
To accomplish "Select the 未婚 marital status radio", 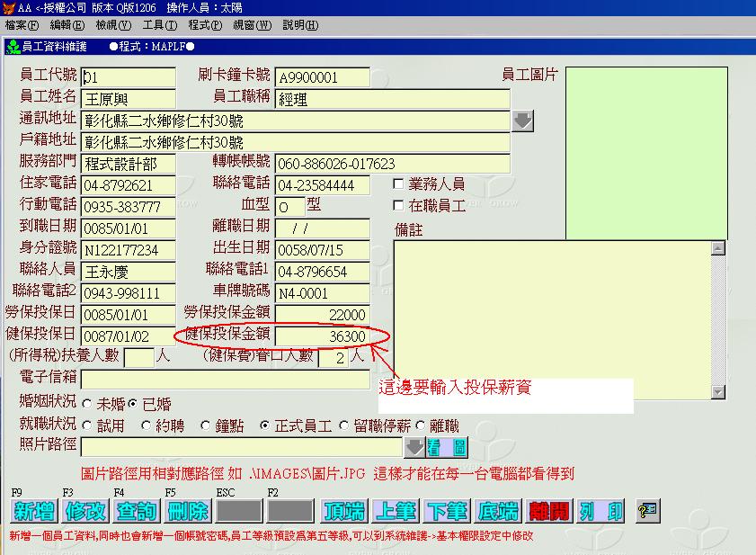I will click(x=87, y=403).
